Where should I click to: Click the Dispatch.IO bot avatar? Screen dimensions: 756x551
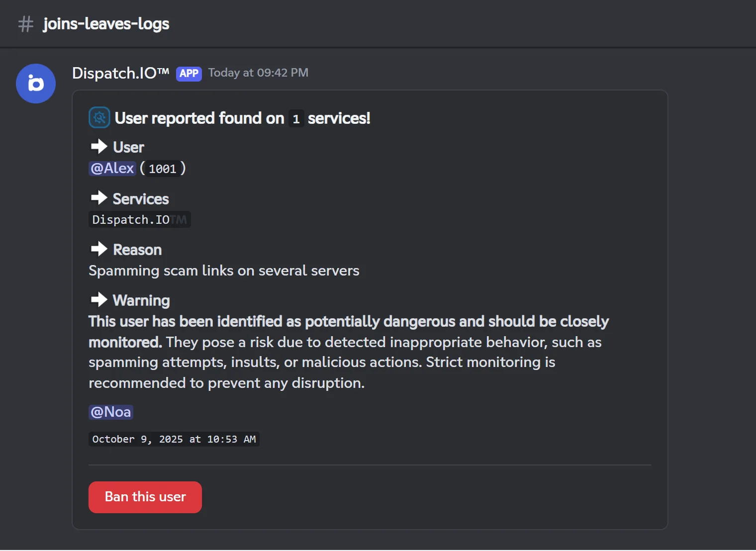36,84
